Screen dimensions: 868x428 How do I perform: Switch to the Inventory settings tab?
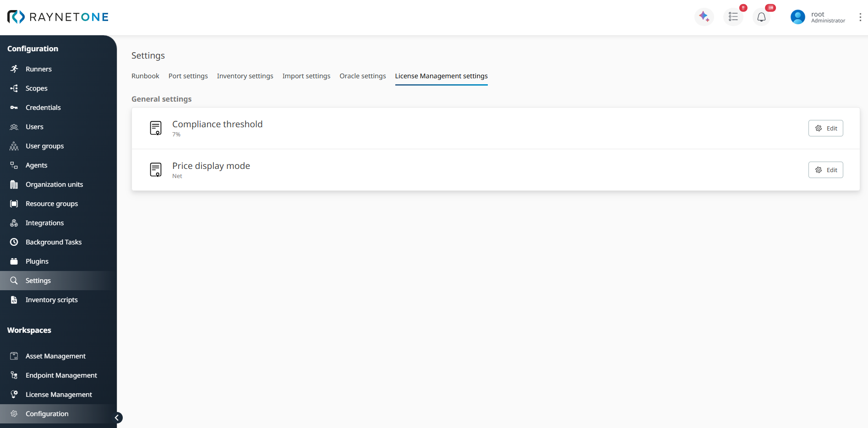point(245,76)
